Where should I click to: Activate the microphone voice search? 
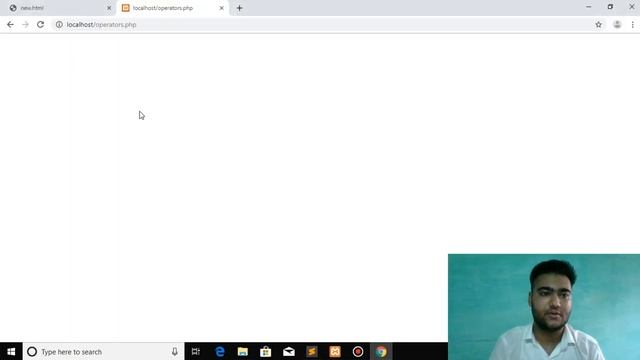175,351
